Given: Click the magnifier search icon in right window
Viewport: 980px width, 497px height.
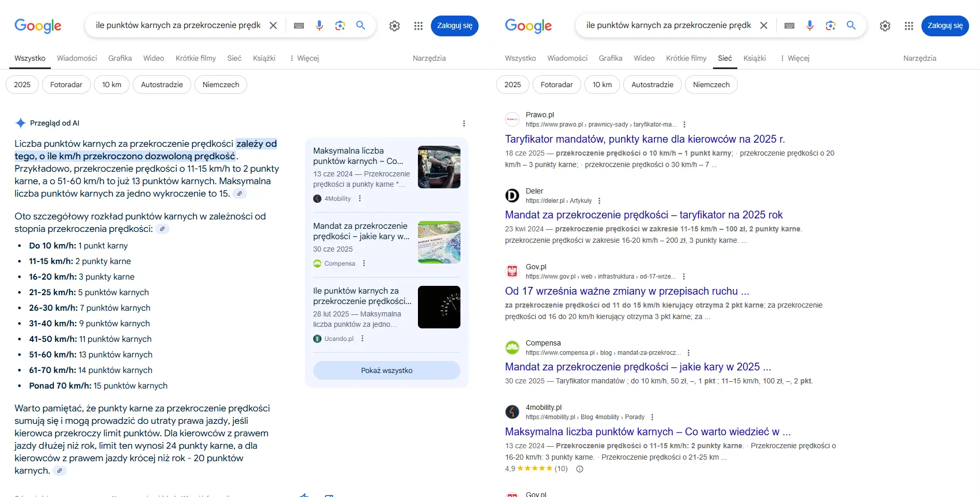Looking at the screenshot, I should [x=851, y=25].
